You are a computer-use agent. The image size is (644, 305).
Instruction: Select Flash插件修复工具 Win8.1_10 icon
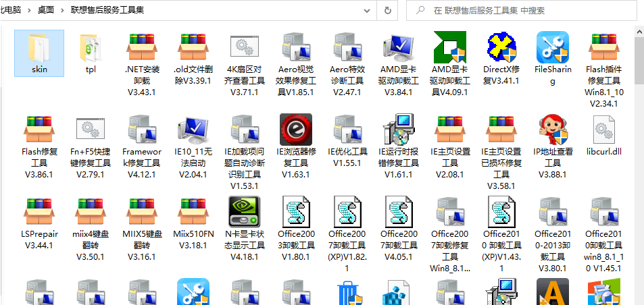pos(603,47)
